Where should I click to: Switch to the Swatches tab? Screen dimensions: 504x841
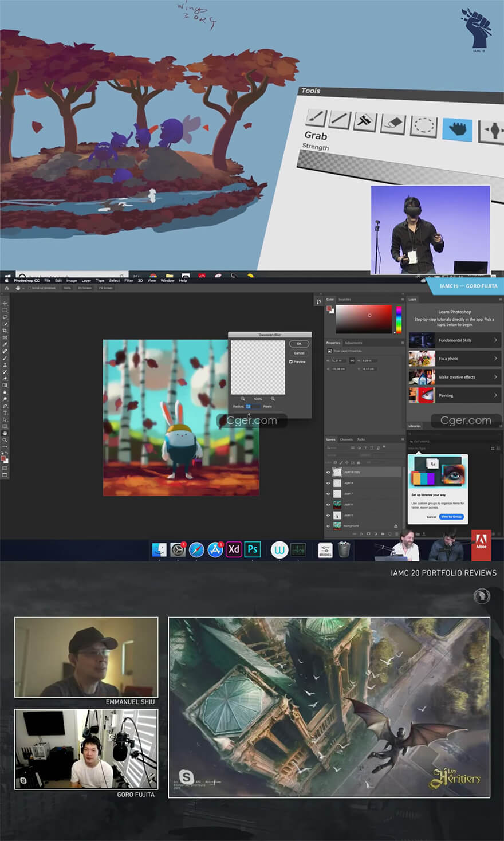344,299
